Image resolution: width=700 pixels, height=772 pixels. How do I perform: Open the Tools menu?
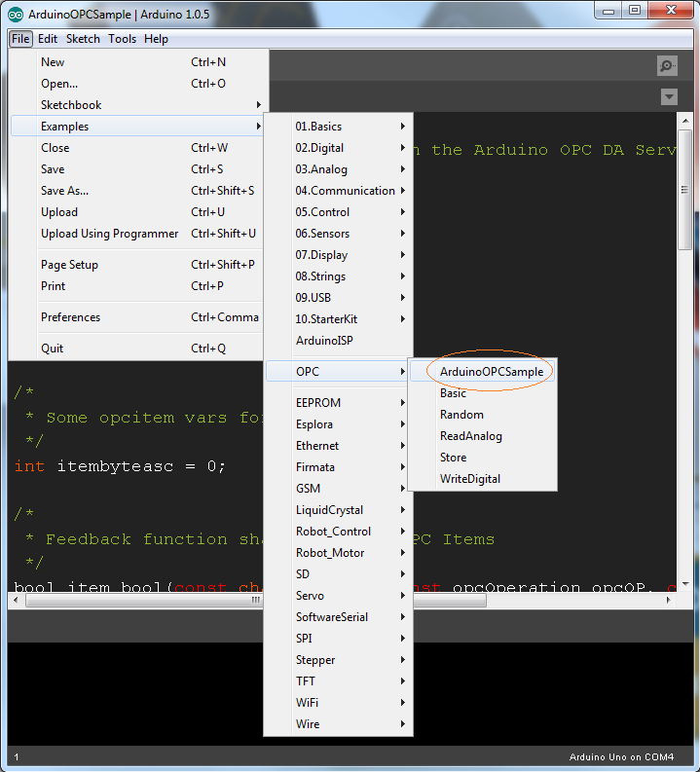click(122, 39)
